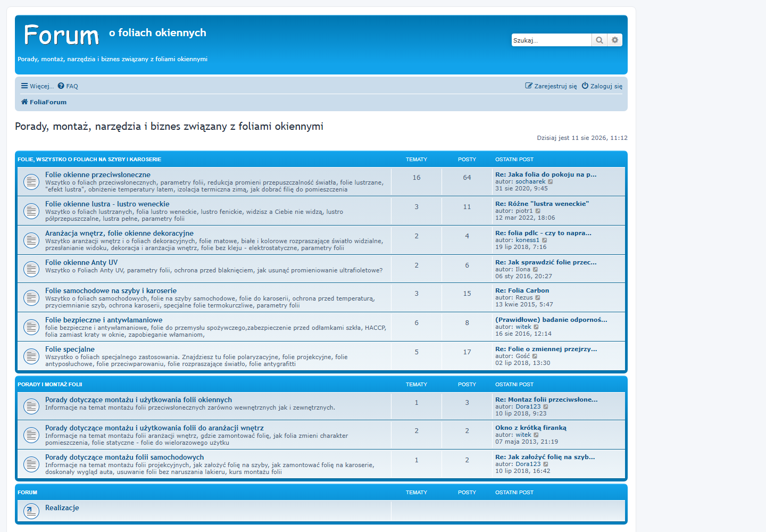Click the topic count 16
The width and height of the screenshot is (766, 532).
click(x=417, y=178)
